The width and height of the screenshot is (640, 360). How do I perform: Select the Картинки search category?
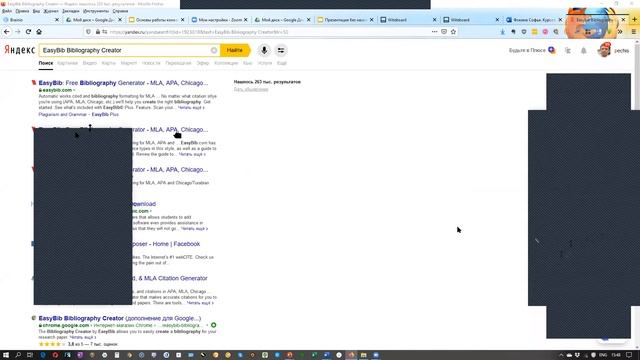pos(67,63)
